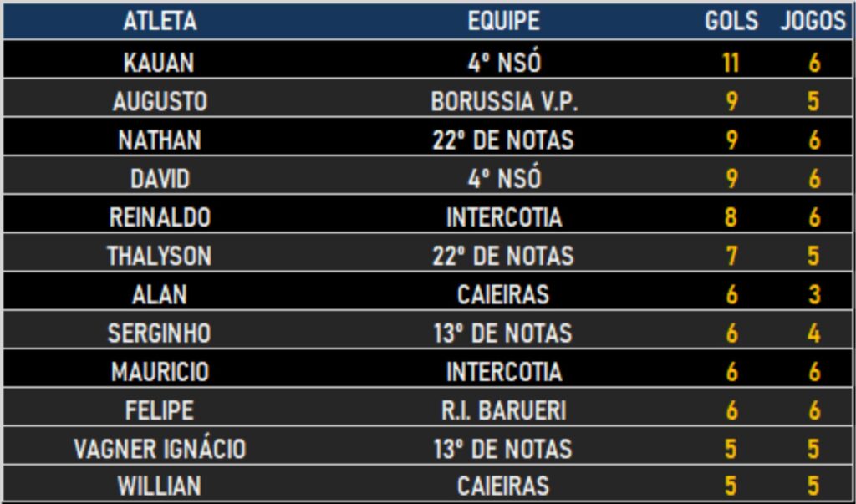Click the games value 3 for Alan
The image size is (856, 504).
click(814, 295)
